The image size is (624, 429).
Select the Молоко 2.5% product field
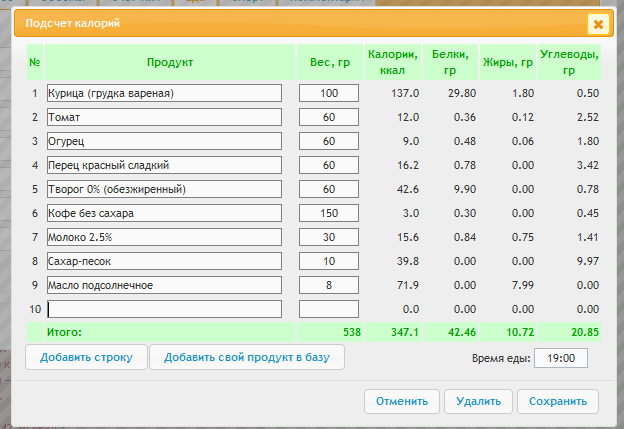(164, 237)
